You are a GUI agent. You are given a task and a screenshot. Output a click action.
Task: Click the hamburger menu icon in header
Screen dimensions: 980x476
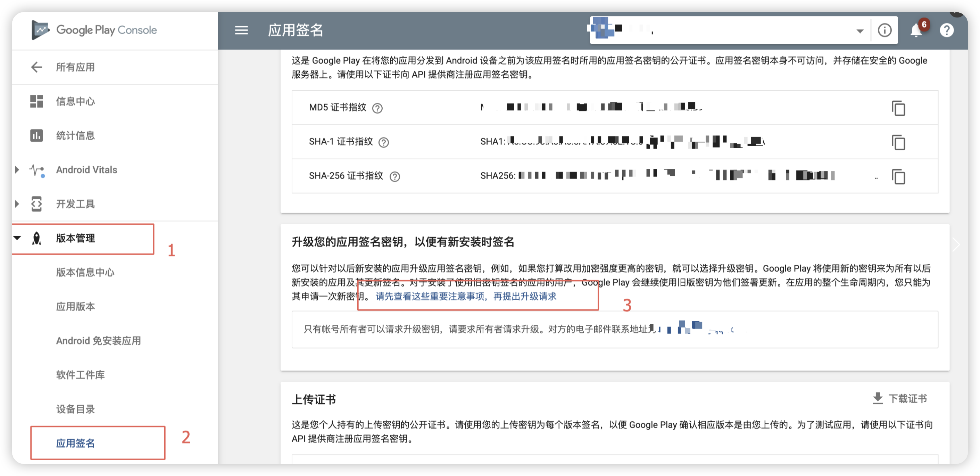click(x=241, y=30)
